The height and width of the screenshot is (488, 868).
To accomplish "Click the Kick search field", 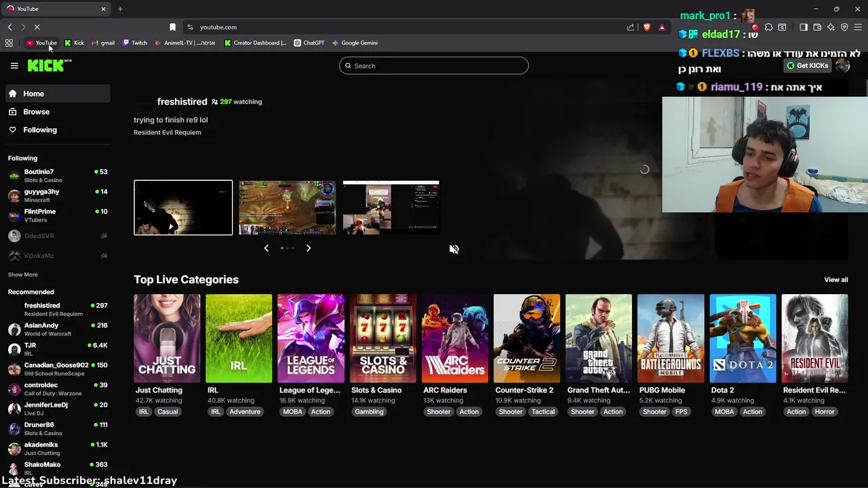I will pos(434,66).
